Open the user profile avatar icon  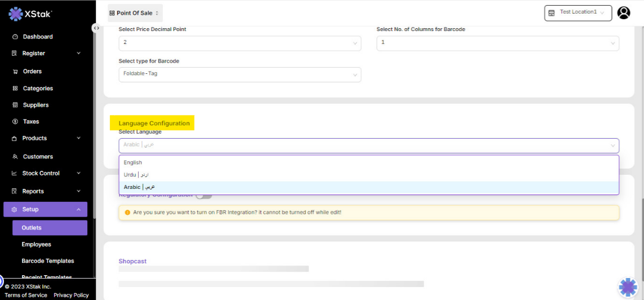[623, 12]
